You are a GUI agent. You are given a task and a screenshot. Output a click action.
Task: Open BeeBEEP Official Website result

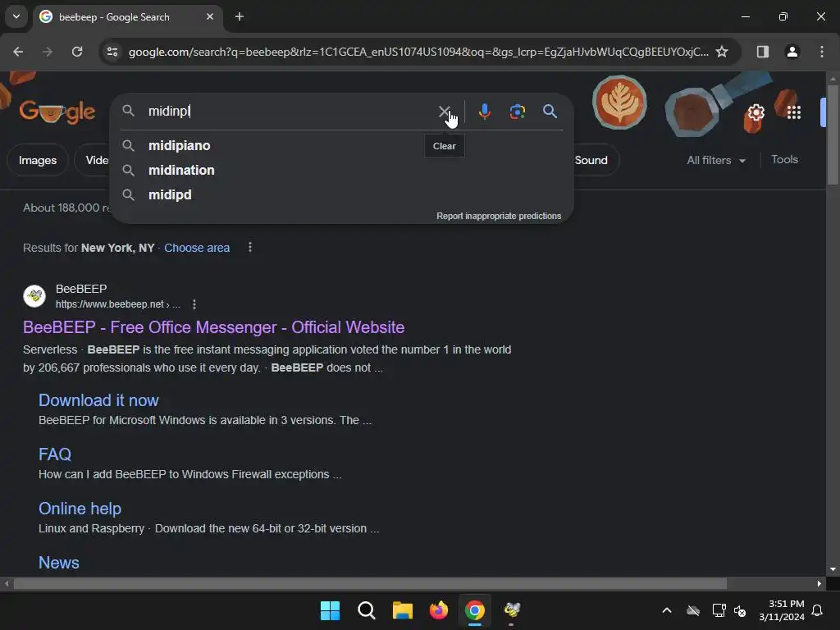(214, 327)
